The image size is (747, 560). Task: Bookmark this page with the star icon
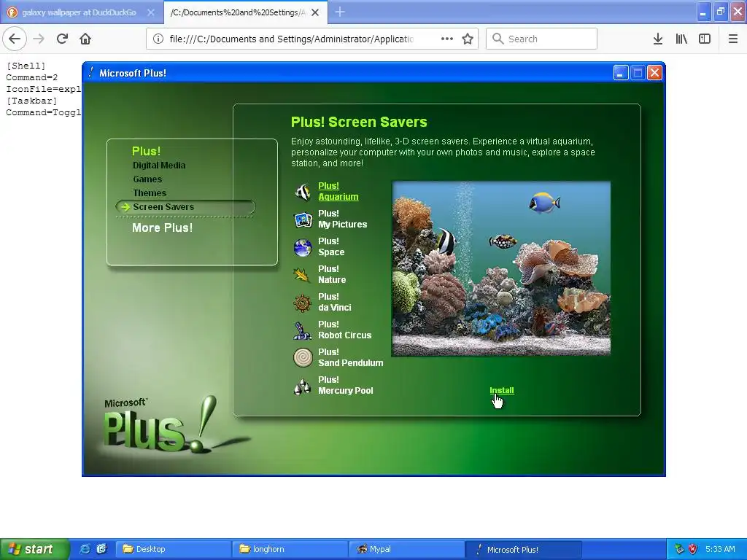[x=468, y=39]
